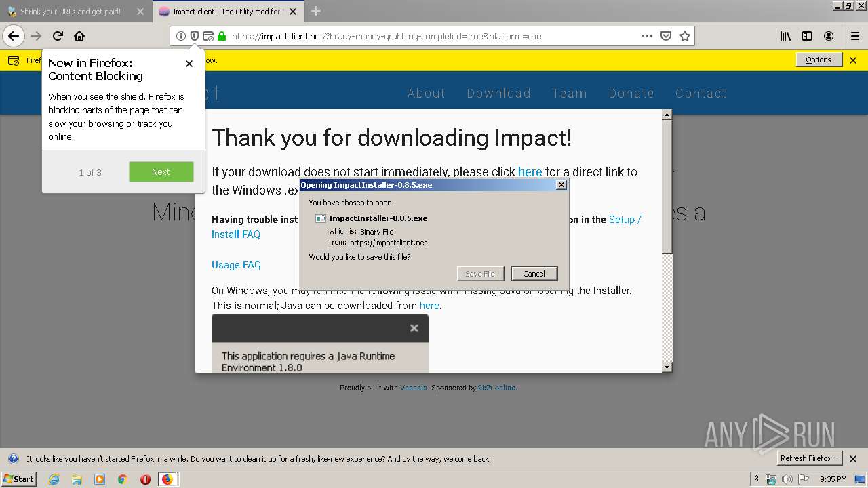The width and height of the screenshot is (868, 488).
Task: Dismiss the yellow notification bar
Action: [x=853, y=60]
